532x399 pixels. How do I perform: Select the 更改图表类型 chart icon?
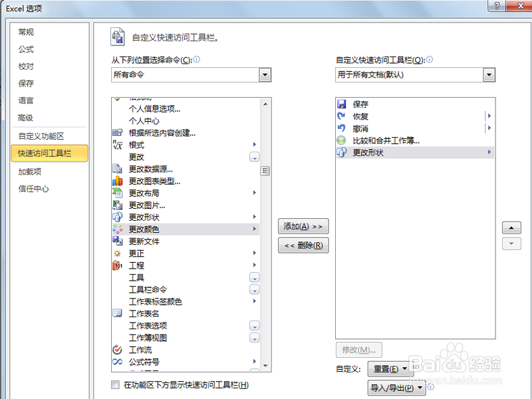(x=118, y=181)
